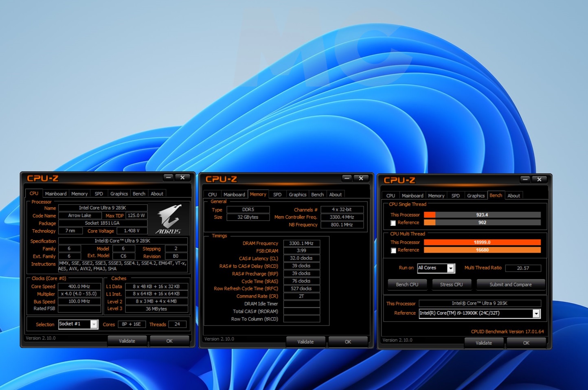Viewport: 588px width, 390px height.
Task: Open the i9-13900K reference processor dropdown
Action: 536,313
